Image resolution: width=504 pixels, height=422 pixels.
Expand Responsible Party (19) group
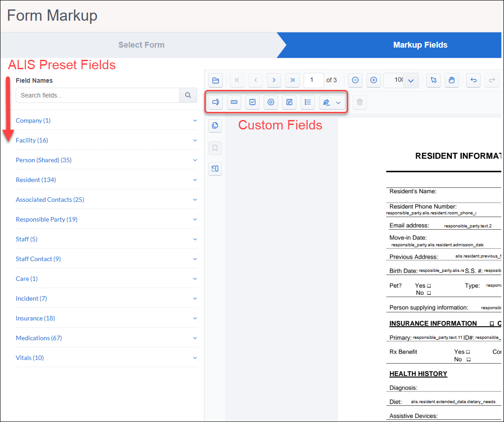tap(106, 219)
